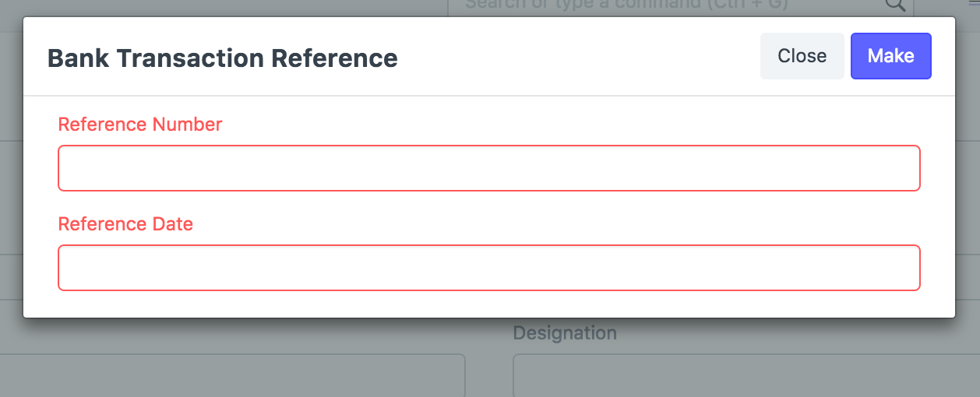Click the Bank Transaction Reference title

(x=223, y=58)
